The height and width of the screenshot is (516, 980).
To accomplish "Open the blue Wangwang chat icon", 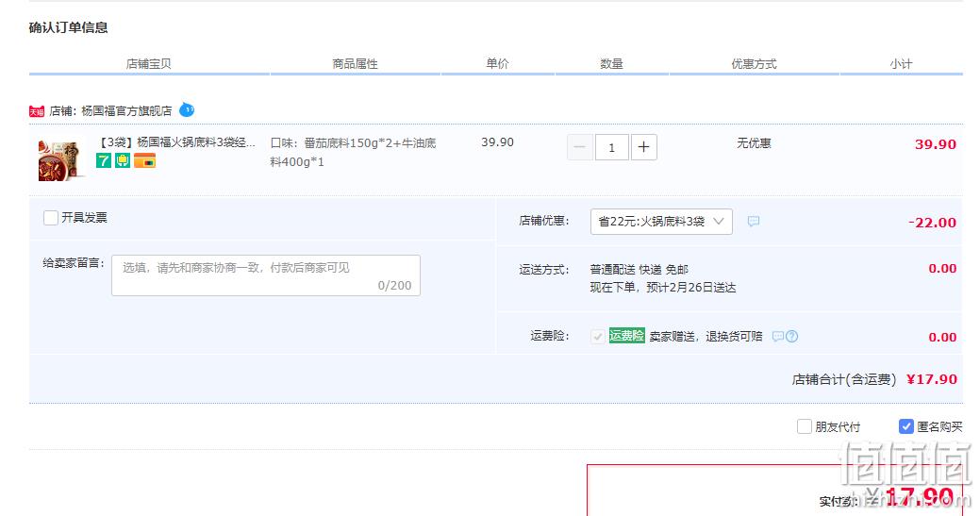I will tap(187, 110).
